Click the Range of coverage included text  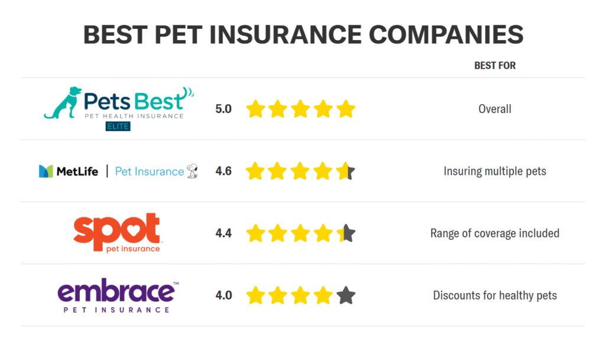[x=495, y=233]
